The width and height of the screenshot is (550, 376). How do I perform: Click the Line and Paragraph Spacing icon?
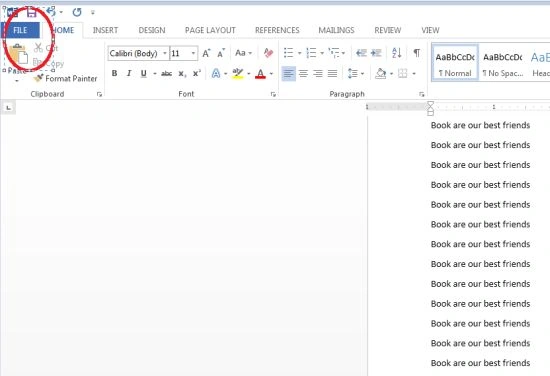coord(353,74)
